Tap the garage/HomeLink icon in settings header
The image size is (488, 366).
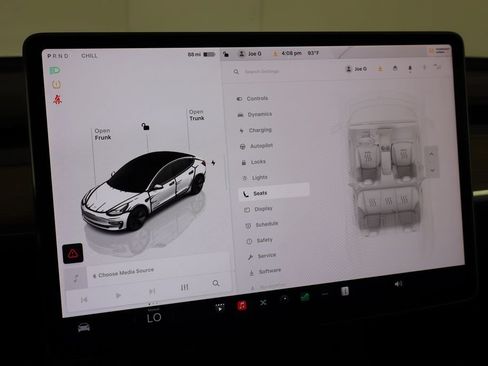[x=395, y=68]
